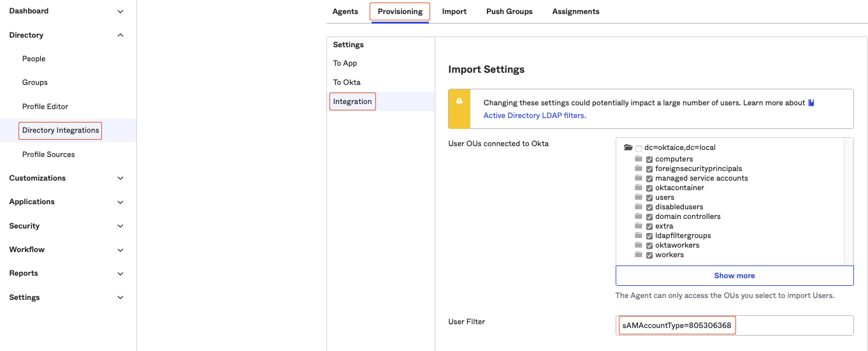Select To Okta in Settings list
Viewport: 868px width, 351px height.
pyautogui.click(x=347, y=82)
